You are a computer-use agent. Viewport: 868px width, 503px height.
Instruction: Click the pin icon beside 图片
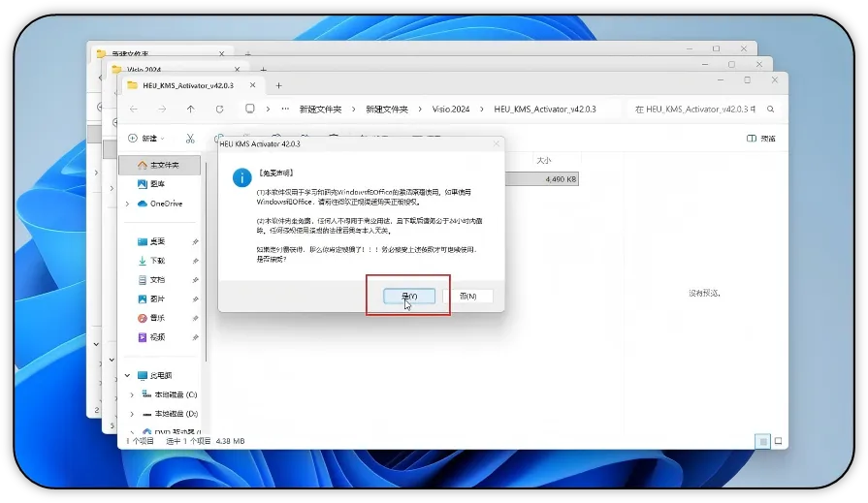pyautogui.click(x=195, y=299)
